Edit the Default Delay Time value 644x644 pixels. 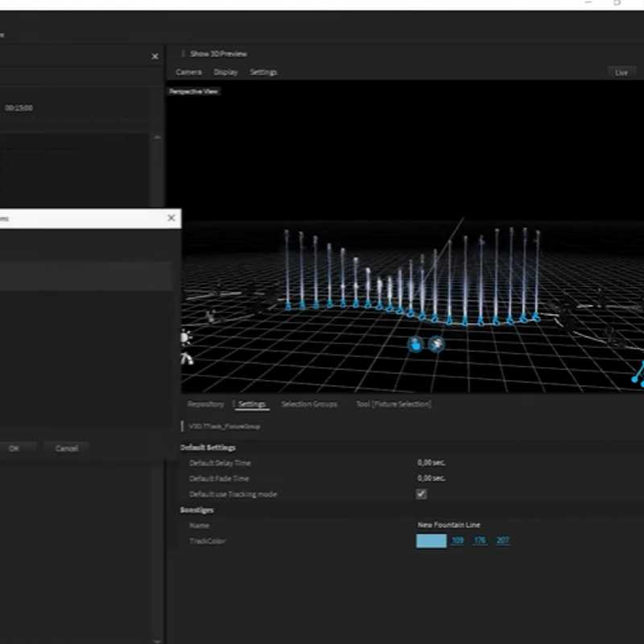[x=431, y=463]
